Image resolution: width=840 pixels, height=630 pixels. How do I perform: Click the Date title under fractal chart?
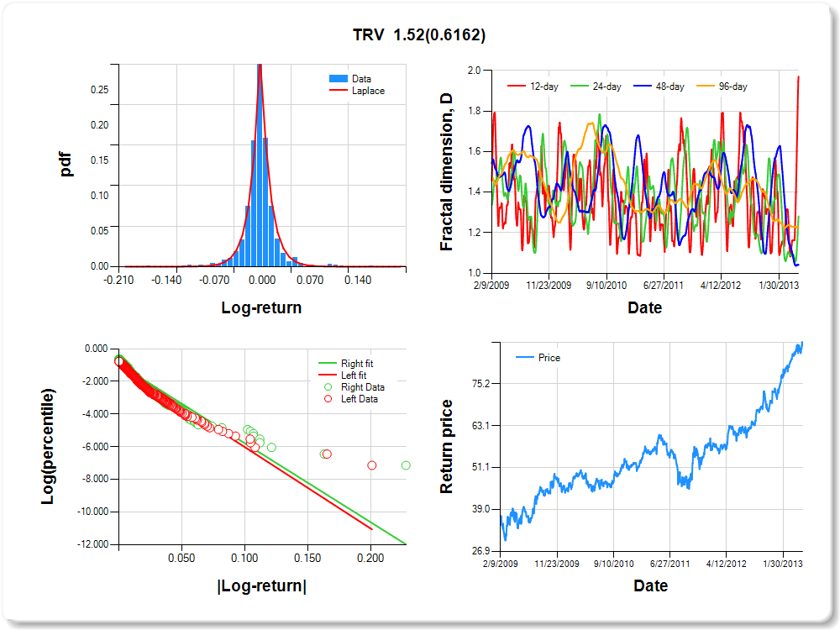(x=644, y=307)
